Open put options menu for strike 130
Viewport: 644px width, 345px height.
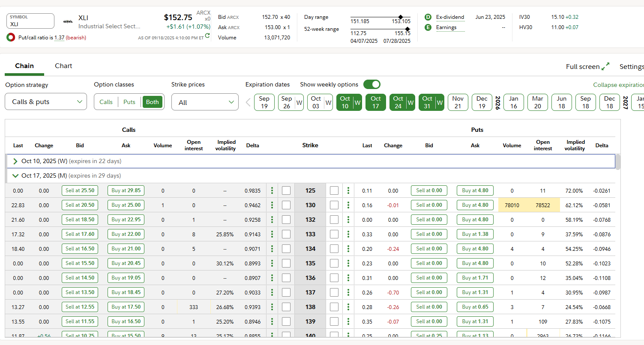pyautogui.click(x=348, y=205)
